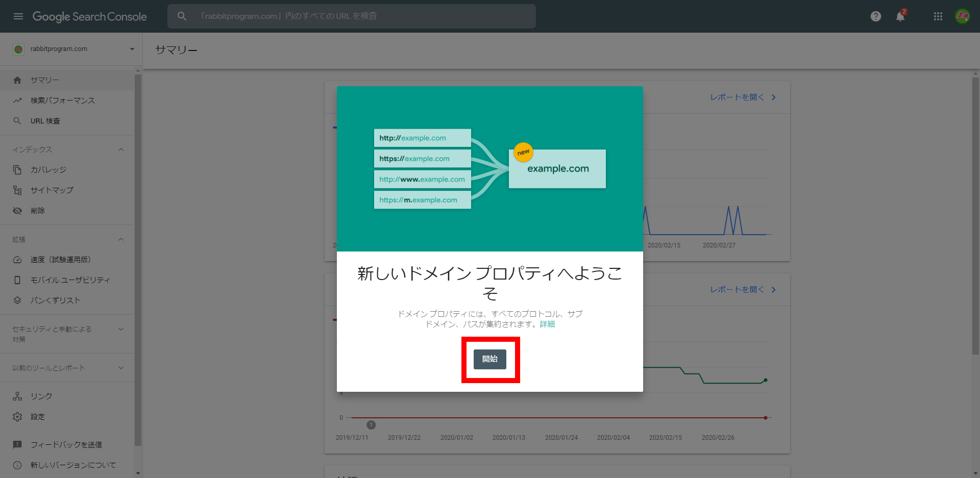Expand セキュリティと手動による対策 section
The height and width of the screenshot is (478, 980).
coord(121,329)
